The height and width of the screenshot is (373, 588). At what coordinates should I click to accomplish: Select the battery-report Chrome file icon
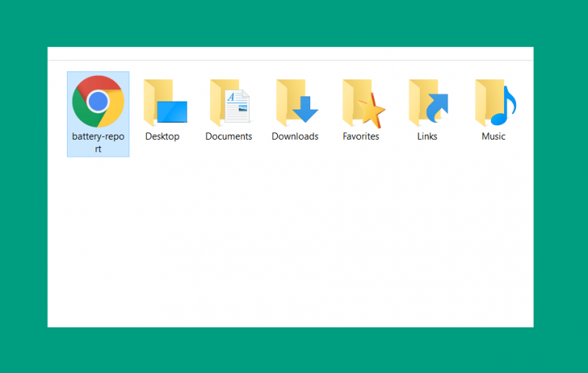(x=98, y=102)
